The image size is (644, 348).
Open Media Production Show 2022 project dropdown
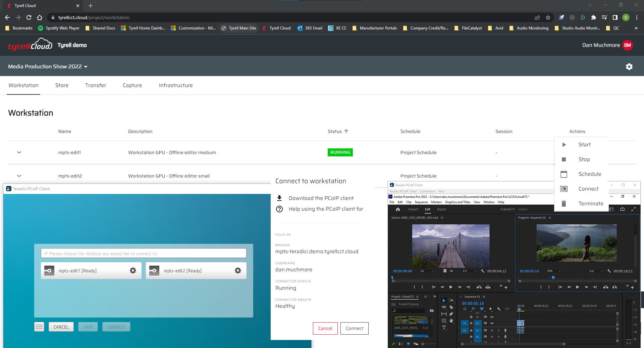point(48,67)
